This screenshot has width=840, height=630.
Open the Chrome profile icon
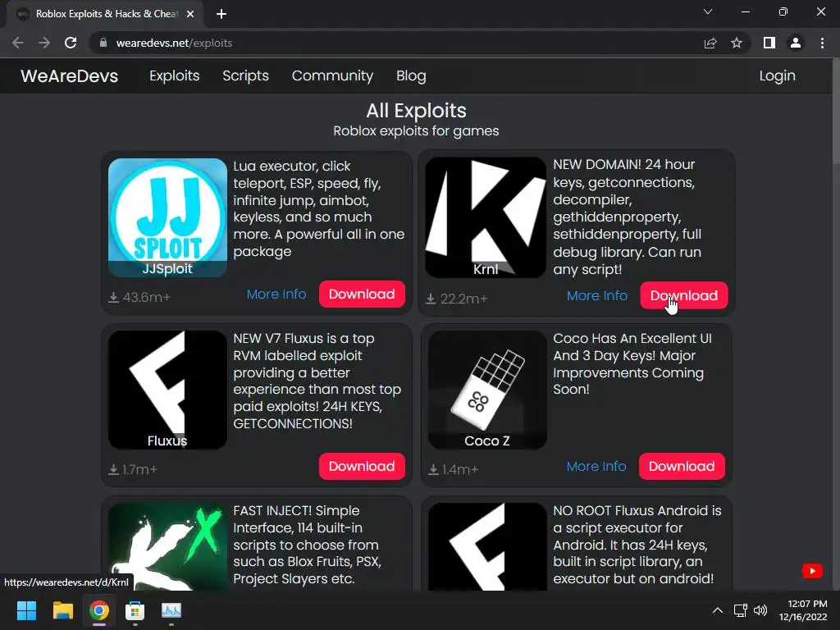tap(796, 43)
